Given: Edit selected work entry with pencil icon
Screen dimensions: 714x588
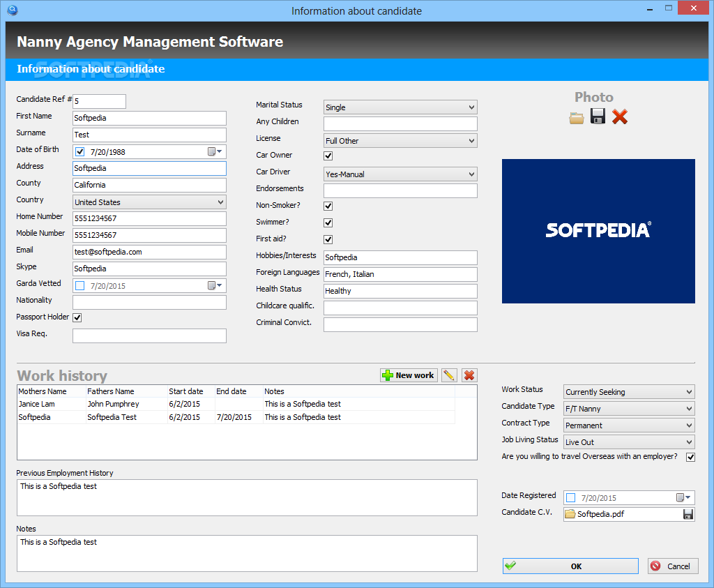Looking at the screenshot, I should coord(449,375).
